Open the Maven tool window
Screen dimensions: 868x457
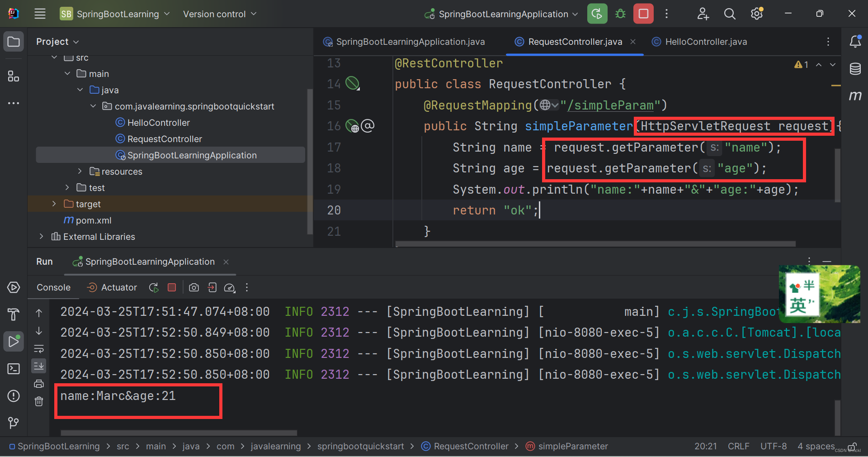(855, 95)
